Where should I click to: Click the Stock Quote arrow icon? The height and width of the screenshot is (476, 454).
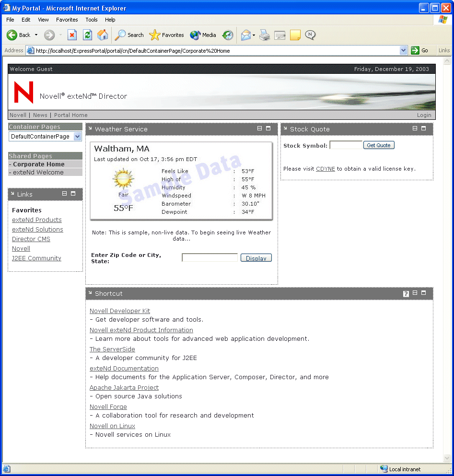tap(285, 128)
